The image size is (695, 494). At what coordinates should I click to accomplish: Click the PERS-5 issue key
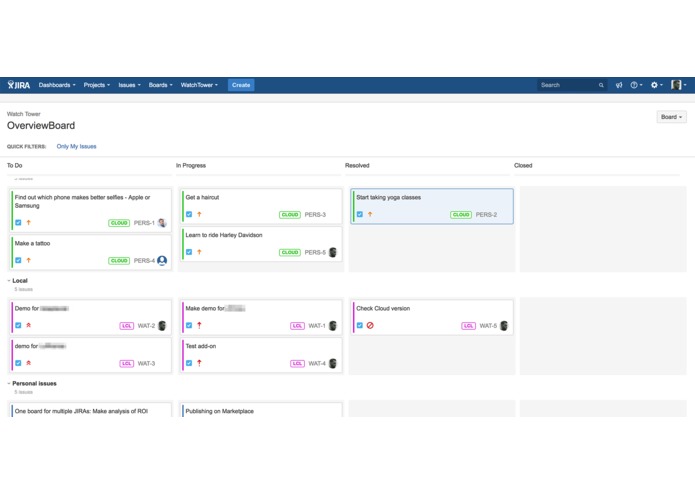pos(315,252)
